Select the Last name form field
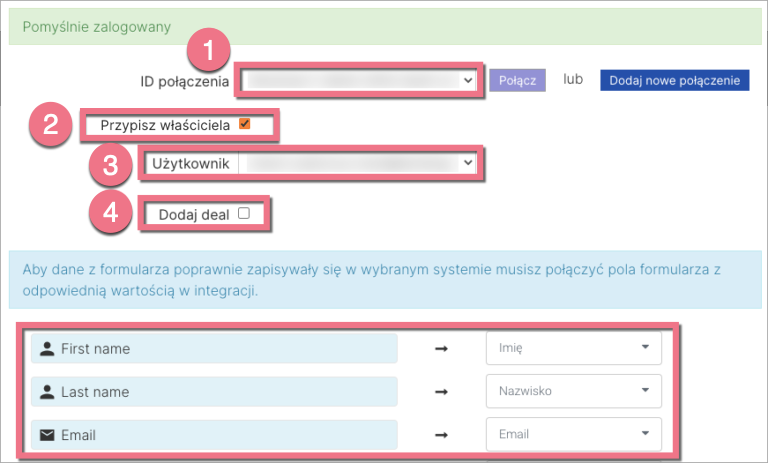This screenshot has height=463, width=768. click(214, 392)
